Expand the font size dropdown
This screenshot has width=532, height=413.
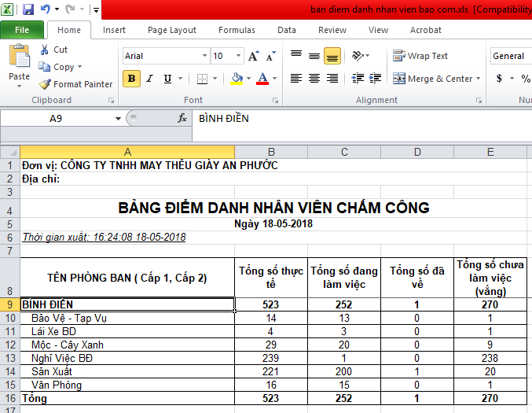point(238,57)
